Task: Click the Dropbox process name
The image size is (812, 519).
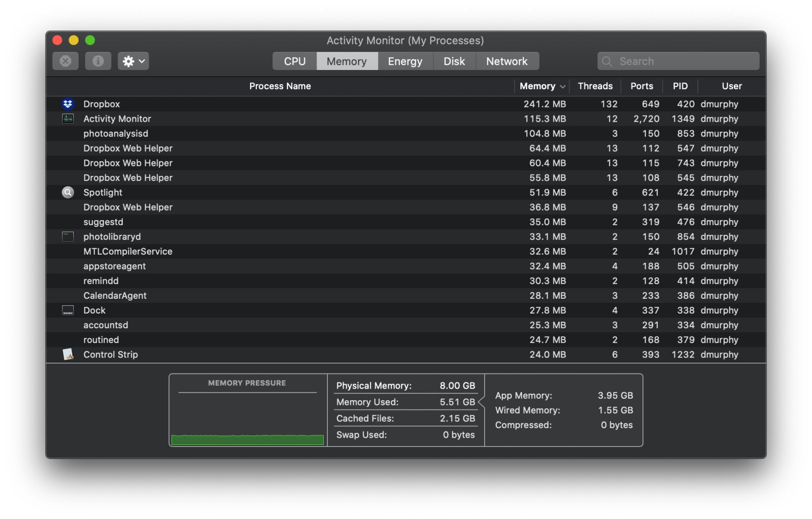Action: tap(101, 104)
